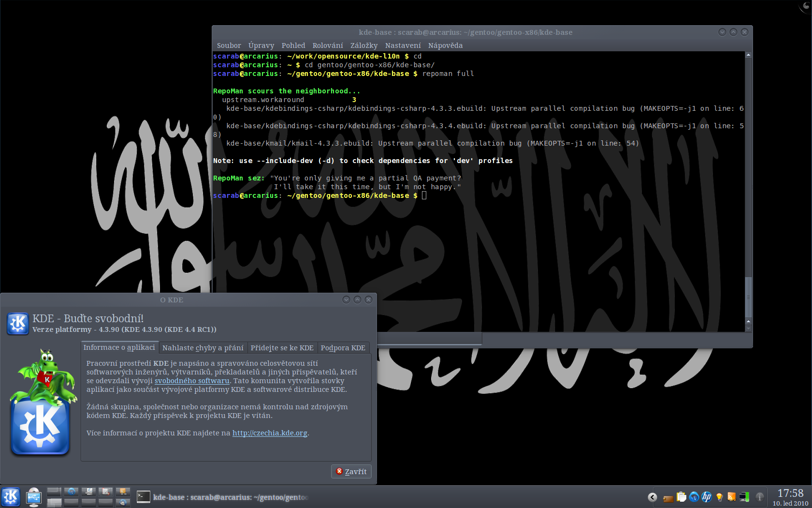Click 'Verze platformy' version text in dialog

coord(124,329)
